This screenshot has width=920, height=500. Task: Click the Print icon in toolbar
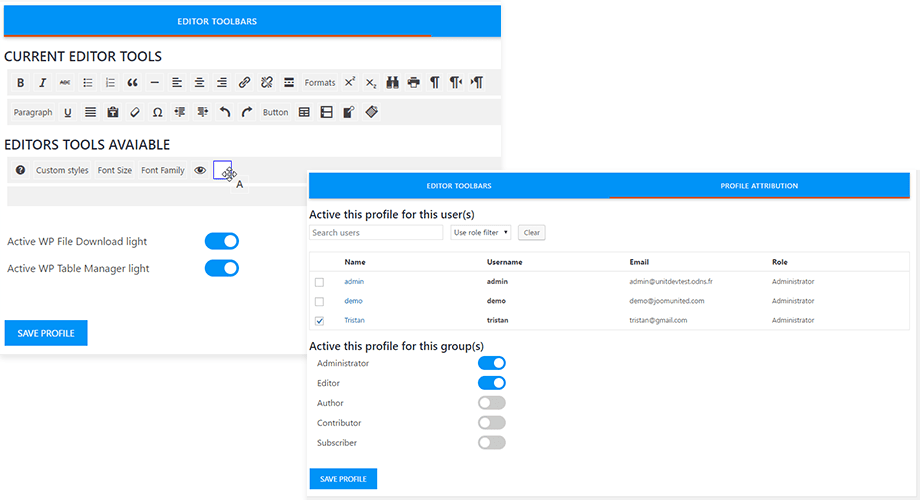pos(414,83)
